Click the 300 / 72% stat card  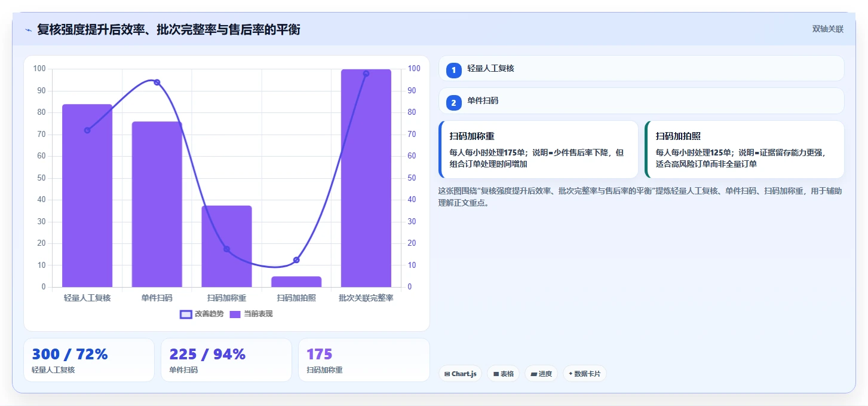pyautogui.click(x=89, y=360)
